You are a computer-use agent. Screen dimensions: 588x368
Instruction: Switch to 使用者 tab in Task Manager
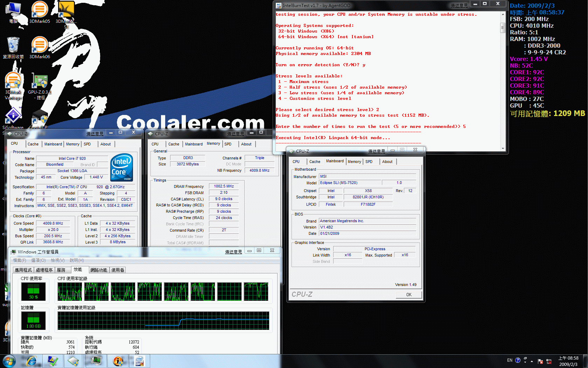[118, 270]
